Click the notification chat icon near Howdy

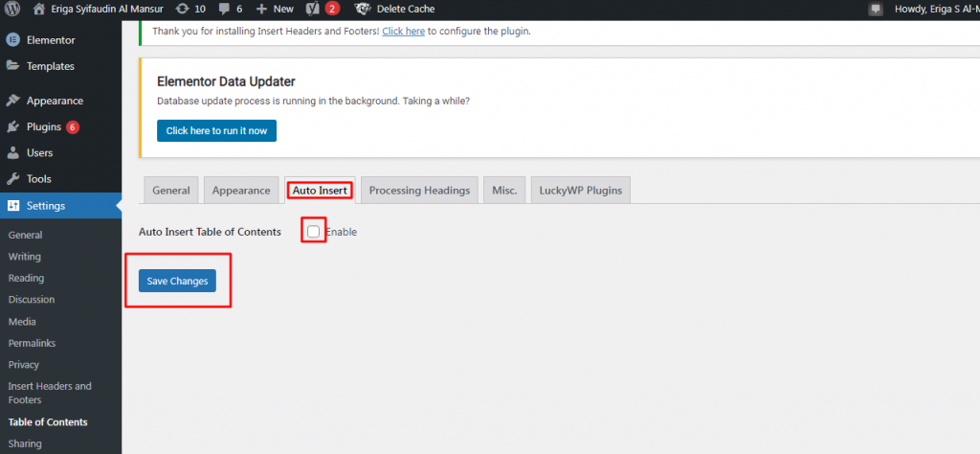(877, 9)
